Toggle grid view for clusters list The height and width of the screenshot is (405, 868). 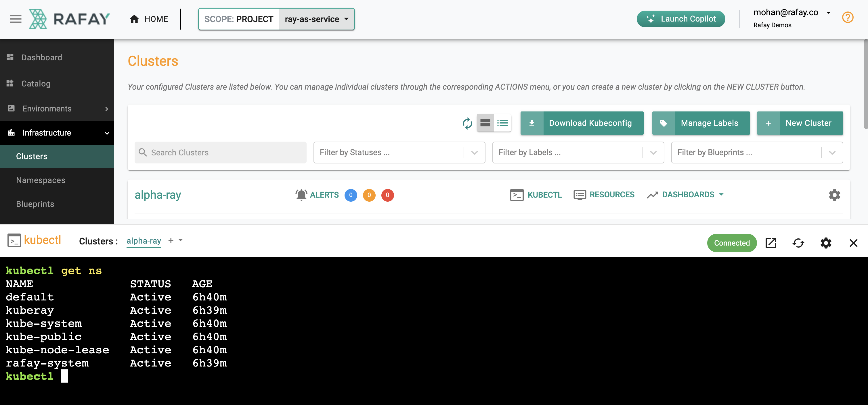[484, 122]
